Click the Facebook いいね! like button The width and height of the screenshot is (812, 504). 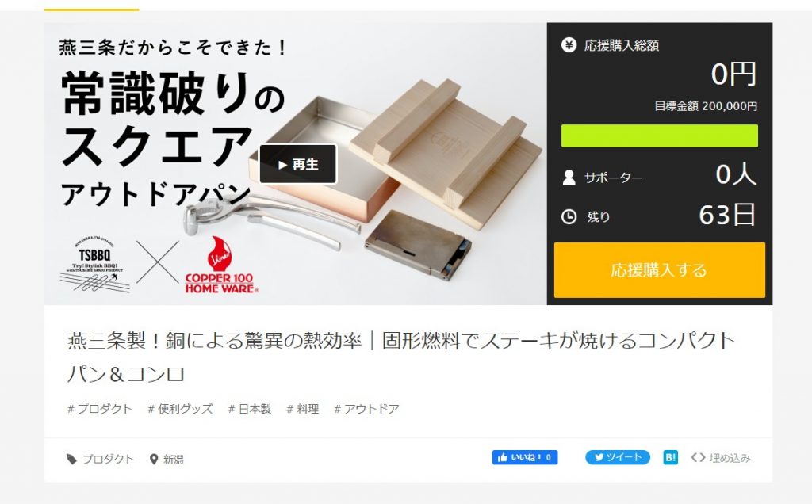coord(525,457)
